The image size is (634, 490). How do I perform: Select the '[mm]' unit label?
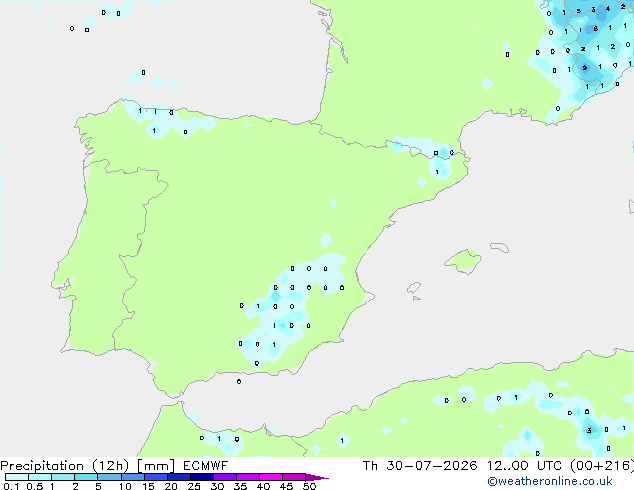(x=156, y=466)
